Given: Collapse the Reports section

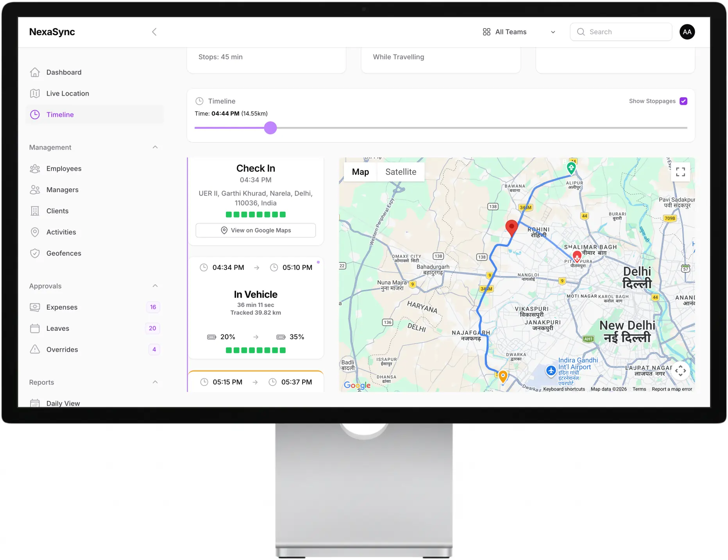Looking at the screenshot, I should [155, 382].
